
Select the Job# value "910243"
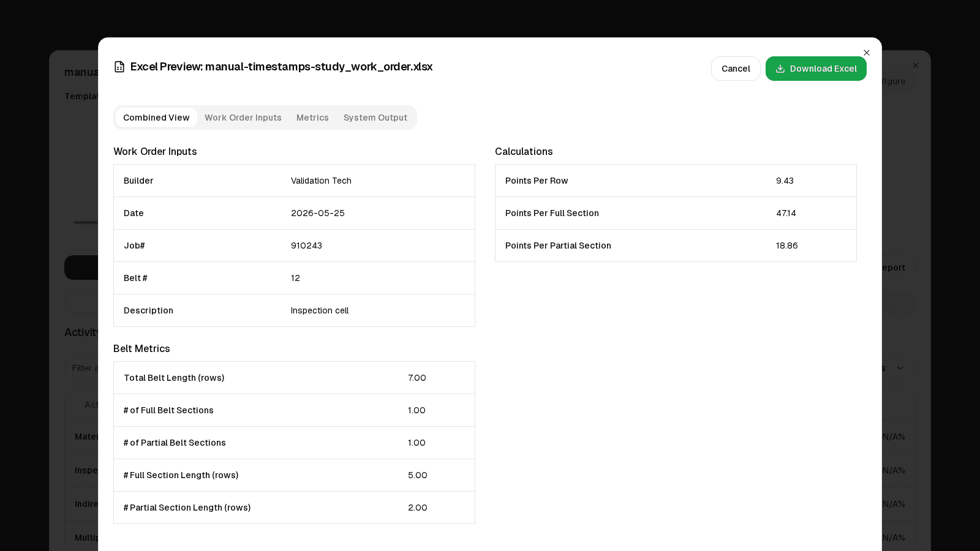pos(306,246)
